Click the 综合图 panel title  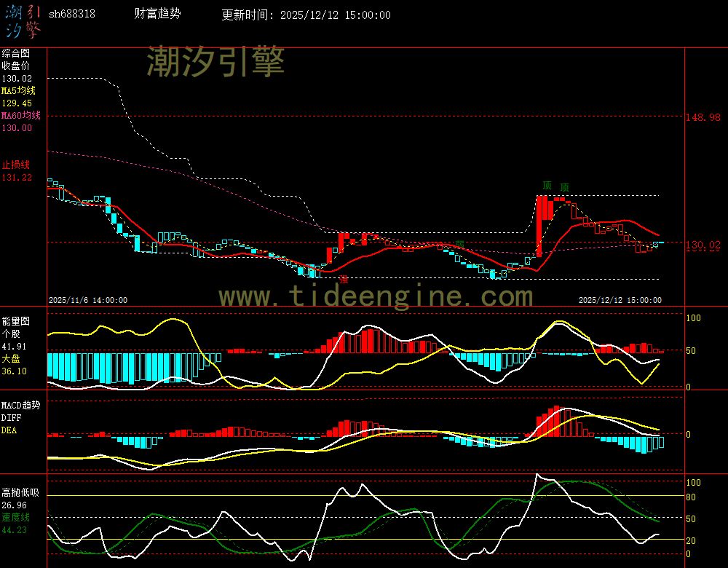pyautogui.click(x=15, y=53)
